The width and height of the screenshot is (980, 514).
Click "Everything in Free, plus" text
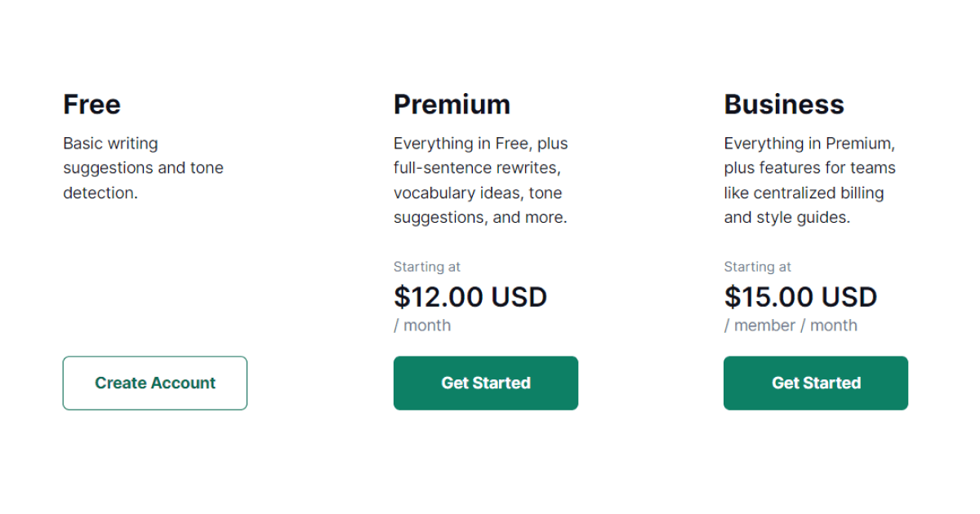(480, 144)
